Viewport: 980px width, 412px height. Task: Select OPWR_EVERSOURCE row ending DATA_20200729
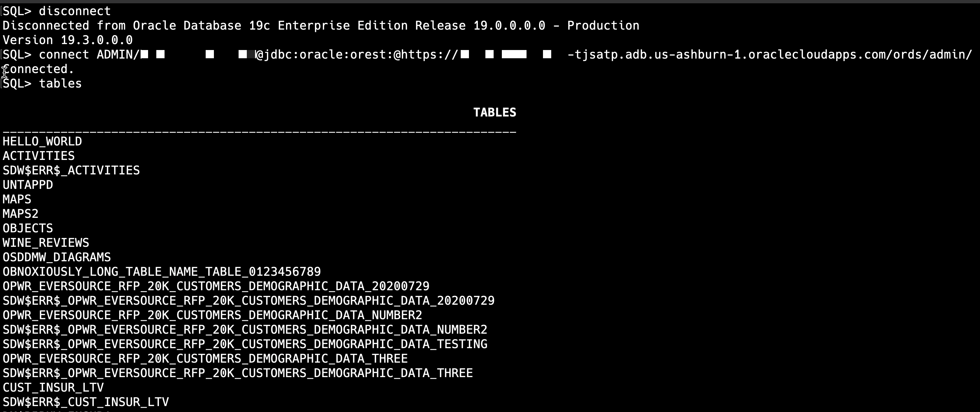(x=216, y=286)
